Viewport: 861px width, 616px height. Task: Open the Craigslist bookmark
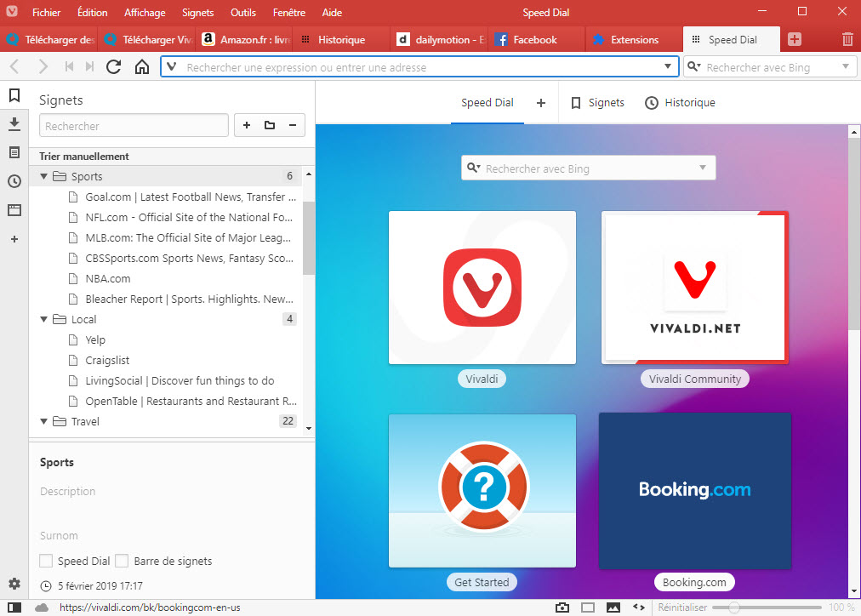pyautogui.click(x=107, y=360)
